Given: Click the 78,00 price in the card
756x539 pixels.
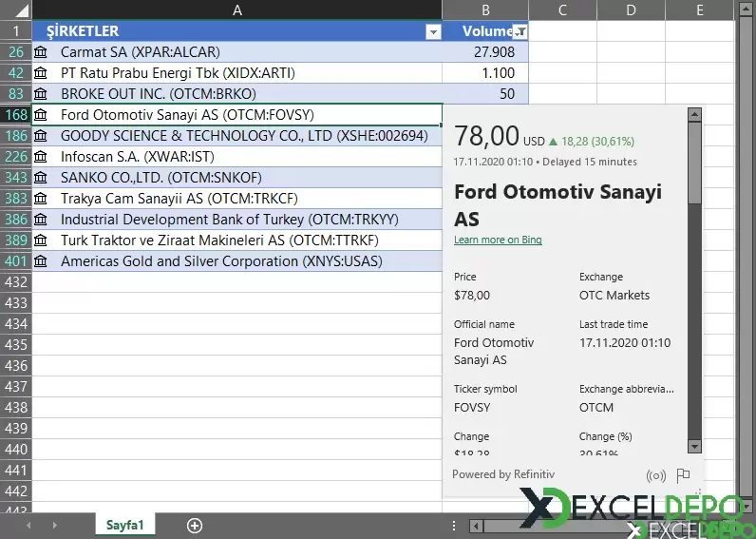Looking at the screenshot, I should [486, 136].
